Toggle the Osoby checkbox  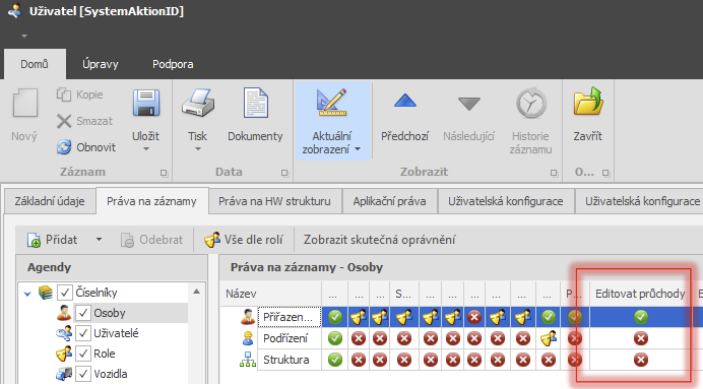(83, 313)
